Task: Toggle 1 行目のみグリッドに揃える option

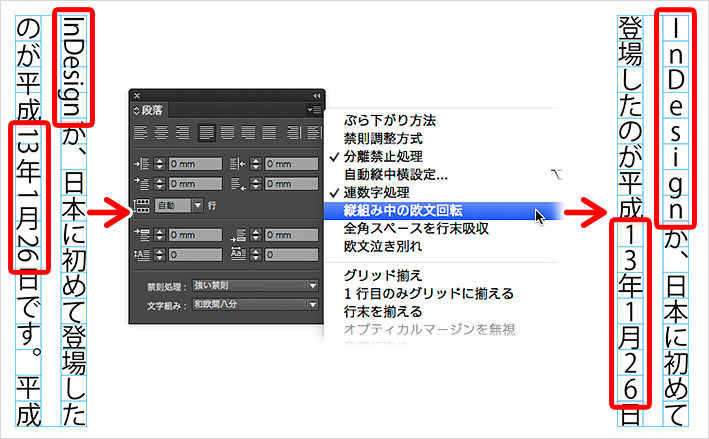Action: 429,293
